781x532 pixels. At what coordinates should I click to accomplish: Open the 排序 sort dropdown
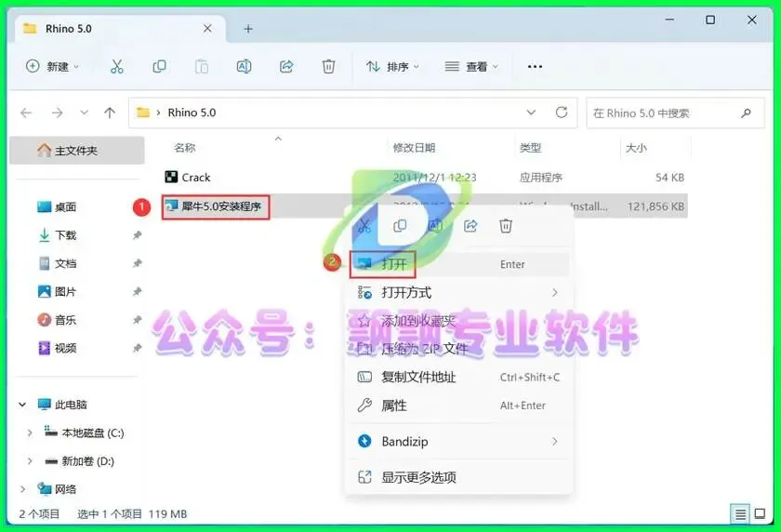pos(392,66)
